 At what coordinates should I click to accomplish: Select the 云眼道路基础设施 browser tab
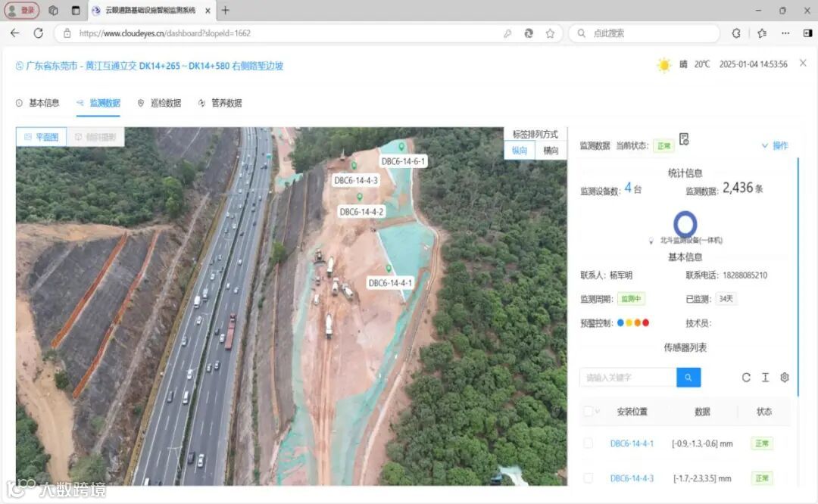tap(151, 11)
